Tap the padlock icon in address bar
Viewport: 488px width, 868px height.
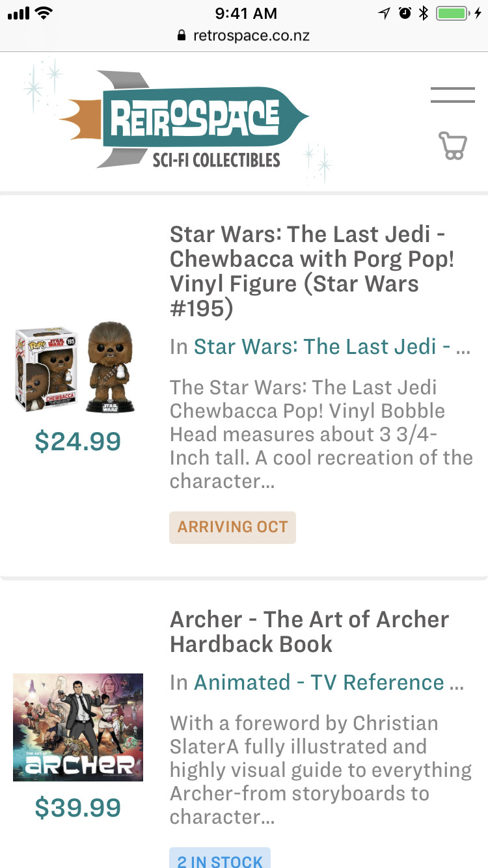click(x=182, y=35)
